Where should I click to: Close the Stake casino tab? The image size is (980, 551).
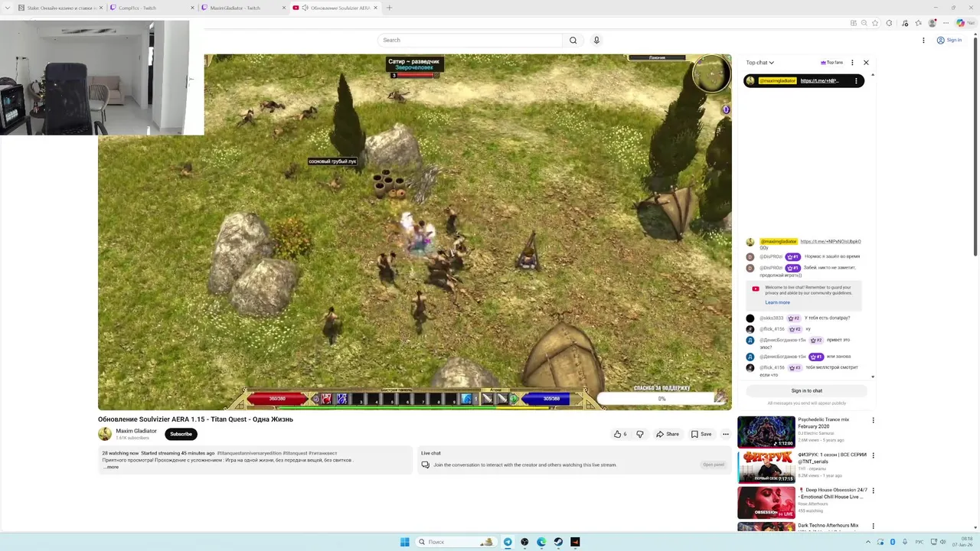coord(101,8)
